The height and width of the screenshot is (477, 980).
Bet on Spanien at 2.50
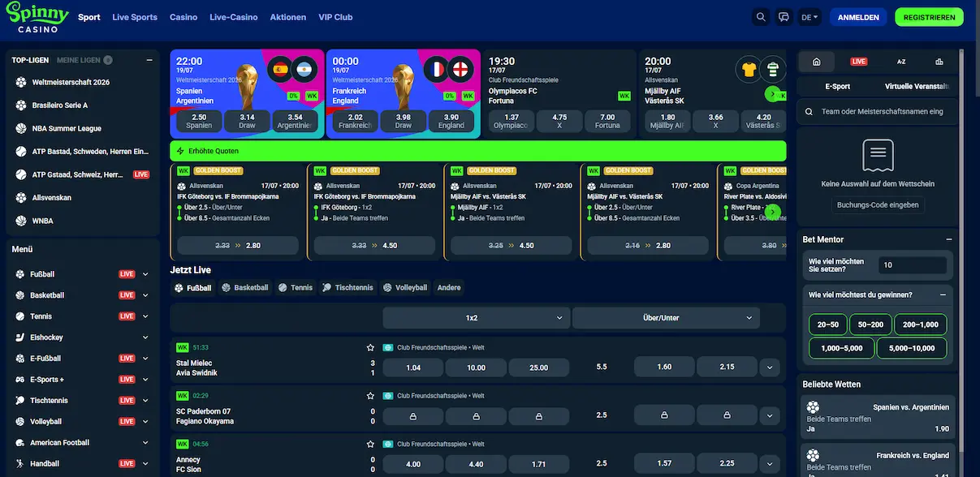point(199,121)
